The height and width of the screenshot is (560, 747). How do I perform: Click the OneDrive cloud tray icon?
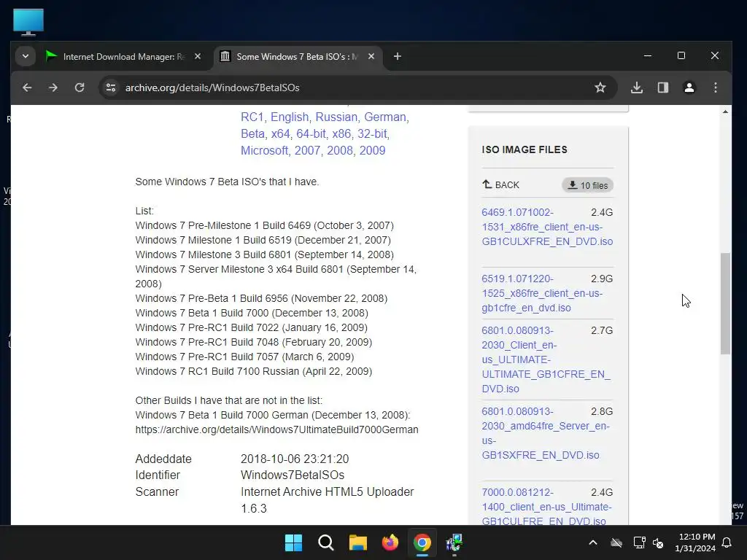(x=616, y=542)
